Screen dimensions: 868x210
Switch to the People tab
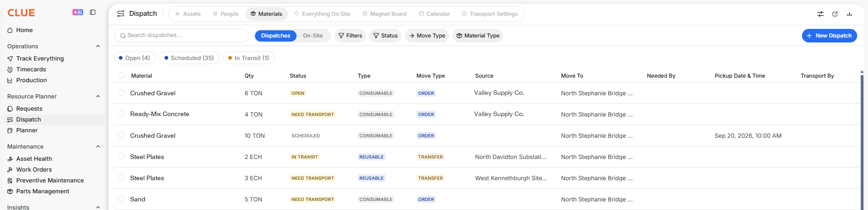(226, 14)
